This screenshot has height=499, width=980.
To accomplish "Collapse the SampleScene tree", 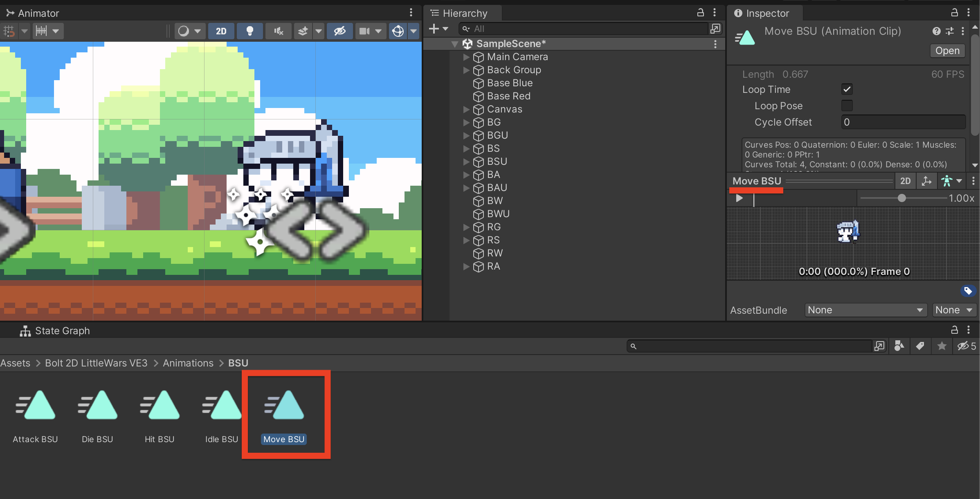I will click(454, 44).
